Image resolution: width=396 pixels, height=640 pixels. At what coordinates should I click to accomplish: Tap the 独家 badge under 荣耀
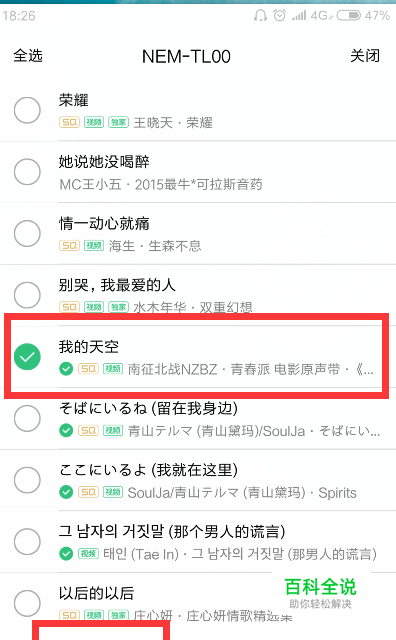pyautogui.click(x=118, y=122)
